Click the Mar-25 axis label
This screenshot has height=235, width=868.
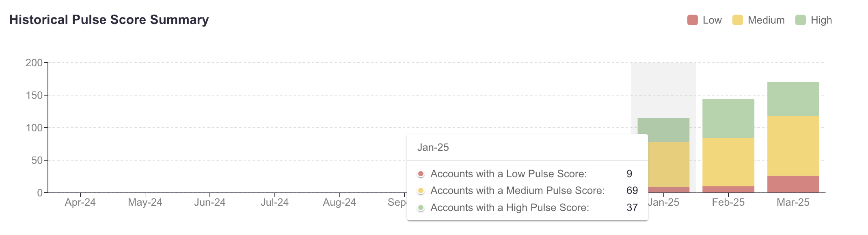[x=793, y=202]
